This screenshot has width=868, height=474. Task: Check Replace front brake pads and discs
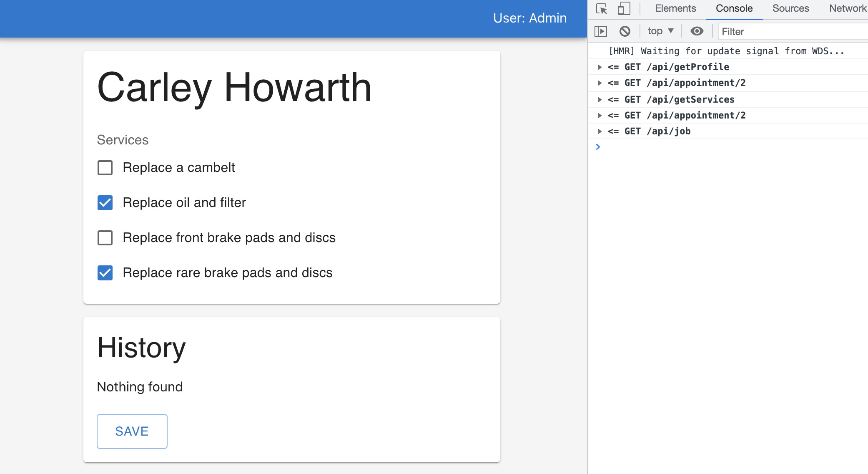click(x=105, y=238)
